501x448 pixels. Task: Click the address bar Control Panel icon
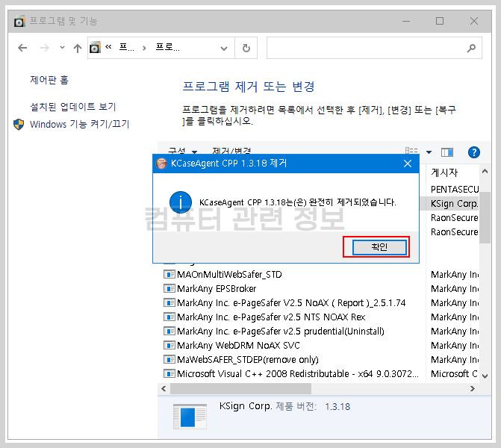pos(95,48)
